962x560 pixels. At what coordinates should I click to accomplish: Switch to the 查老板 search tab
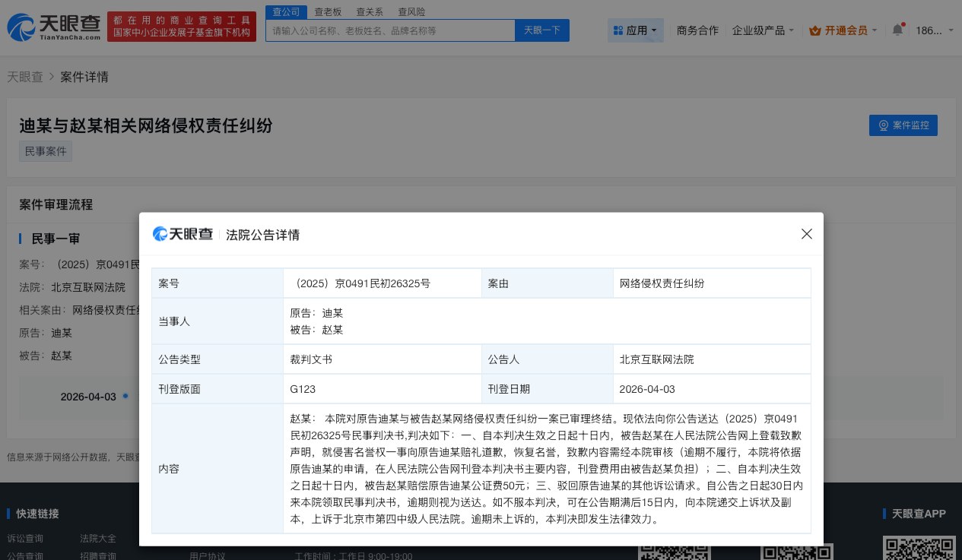point(327,11)
